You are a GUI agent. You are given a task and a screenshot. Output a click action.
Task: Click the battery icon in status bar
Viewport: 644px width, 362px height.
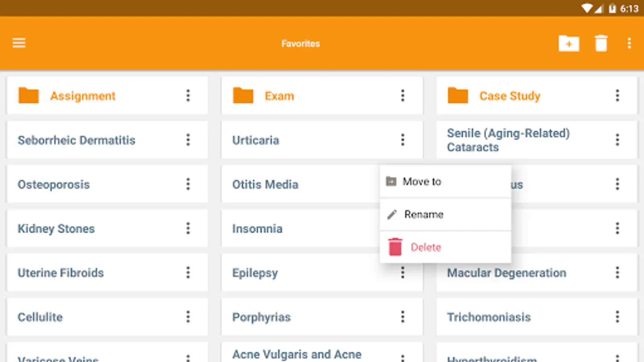pyautogui.click(x=612, y=8)
